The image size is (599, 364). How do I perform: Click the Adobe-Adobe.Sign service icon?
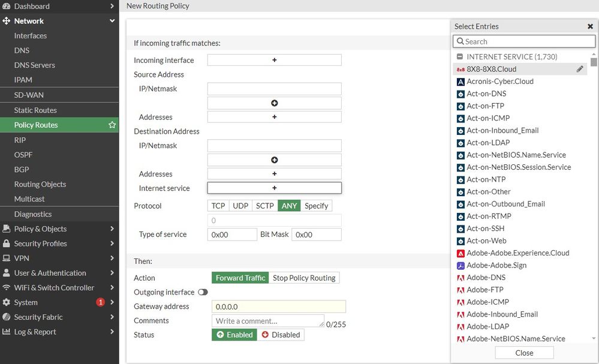click(x=460, y=265)
